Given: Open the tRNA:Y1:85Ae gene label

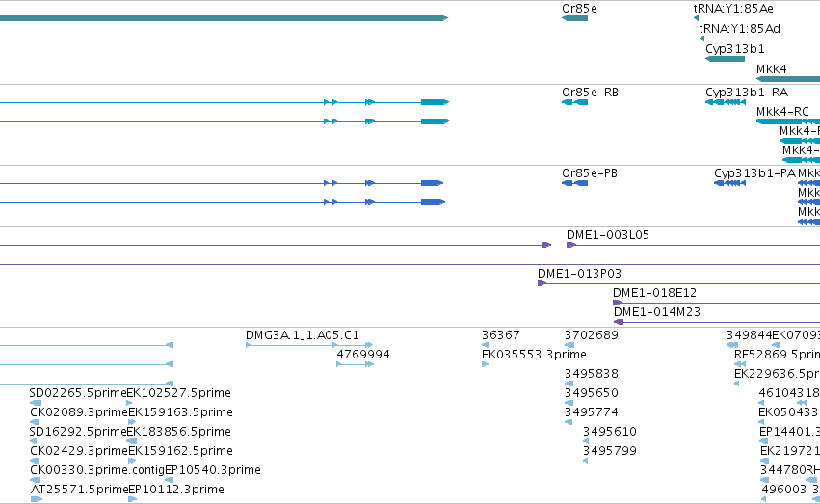Looking at the screenshot, I should pyautogui.click(x=733, y=9).
